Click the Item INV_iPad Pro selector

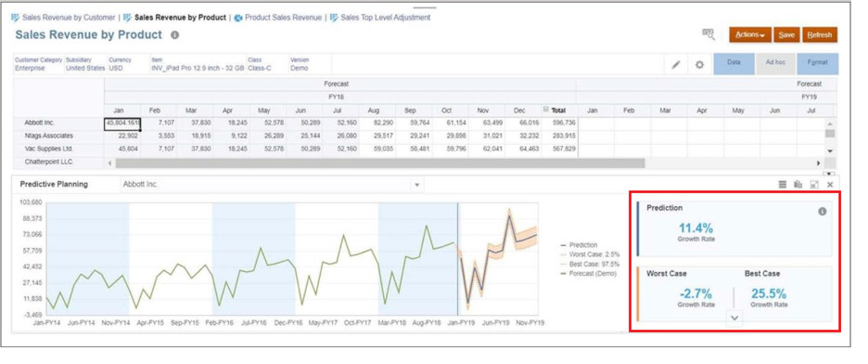click(198, 64)
